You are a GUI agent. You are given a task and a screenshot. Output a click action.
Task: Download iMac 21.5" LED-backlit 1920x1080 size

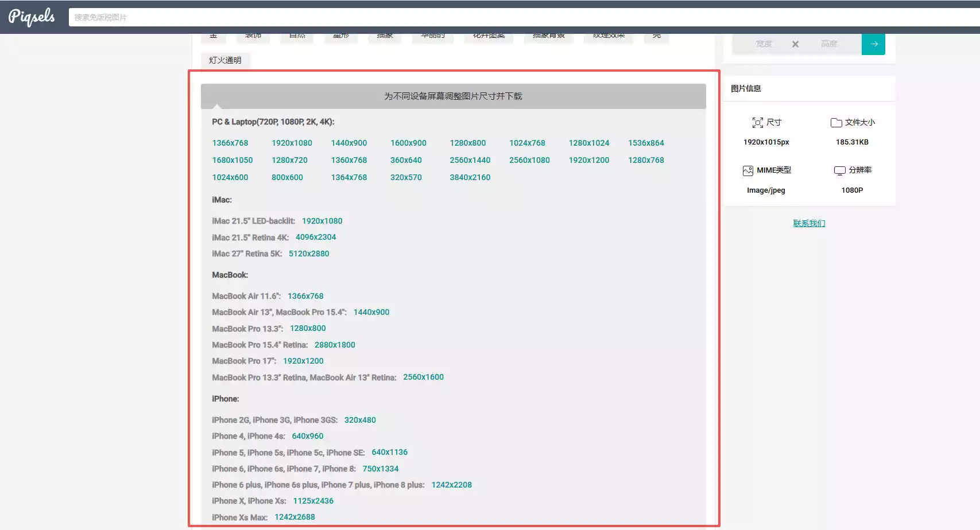(322, 221)
